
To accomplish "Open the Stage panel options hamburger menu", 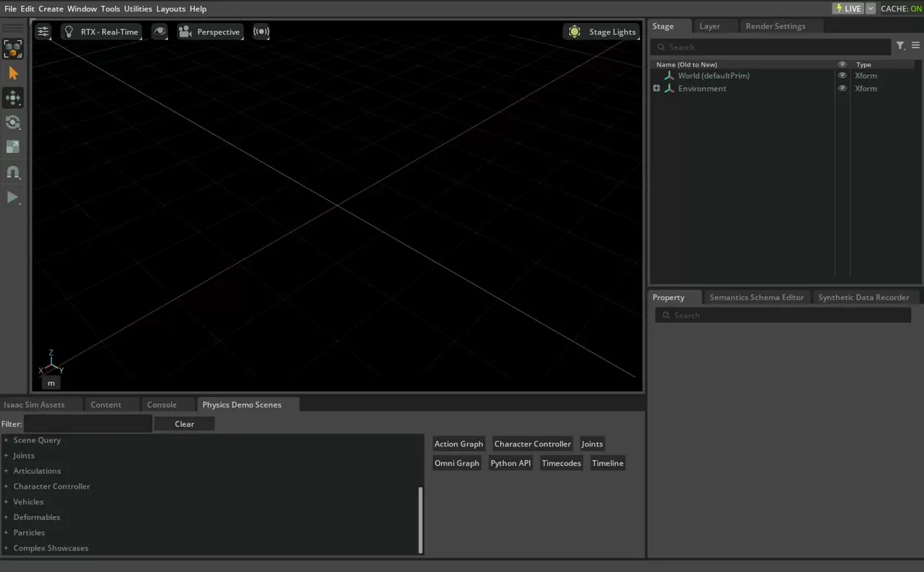I will click(915, 46).
